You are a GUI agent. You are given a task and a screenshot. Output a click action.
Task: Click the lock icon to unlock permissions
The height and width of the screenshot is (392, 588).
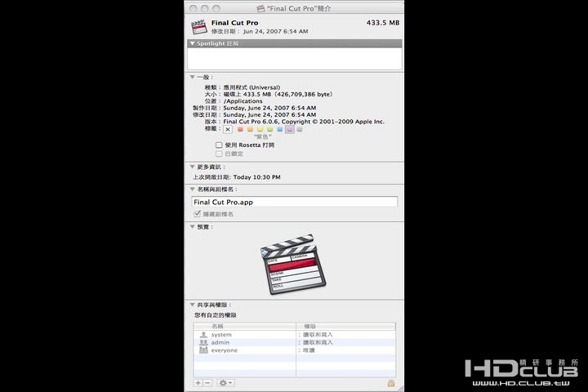pos(391,383)
